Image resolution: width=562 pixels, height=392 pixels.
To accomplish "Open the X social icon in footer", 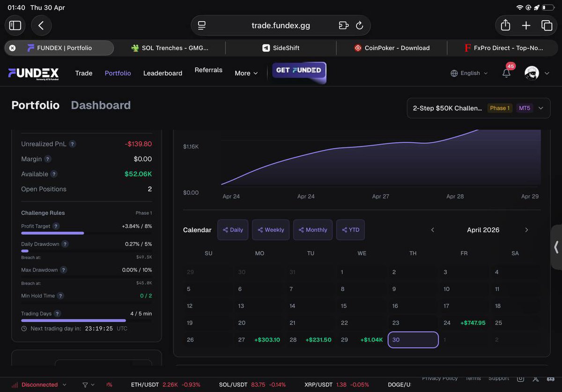I will click(536, 379).
